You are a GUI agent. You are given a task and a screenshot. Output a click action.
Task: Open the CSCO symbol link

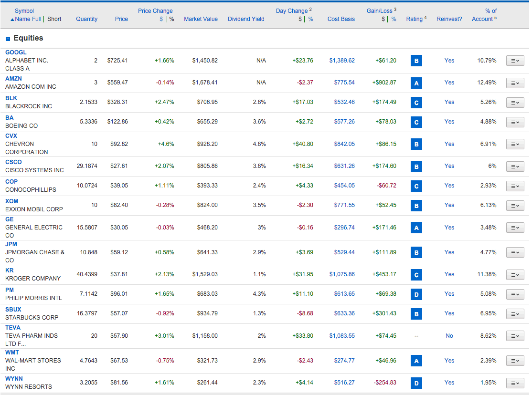[13, 162]
